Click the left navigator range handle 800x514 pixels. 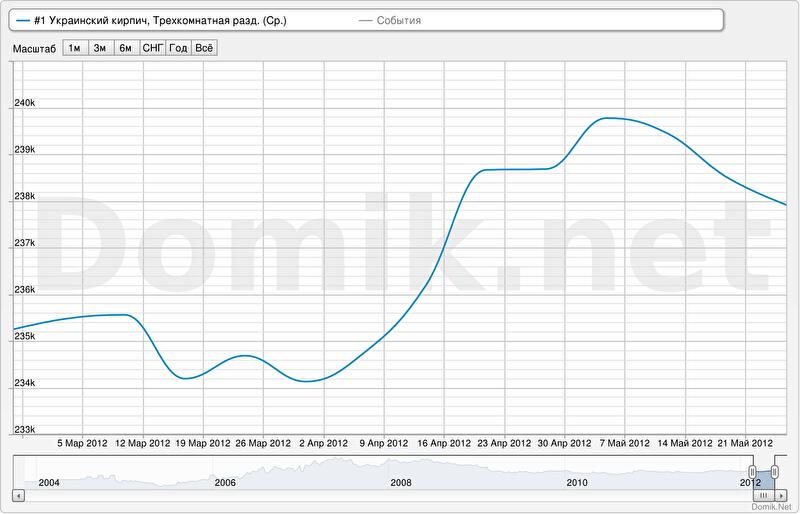[x=753, y=471]
